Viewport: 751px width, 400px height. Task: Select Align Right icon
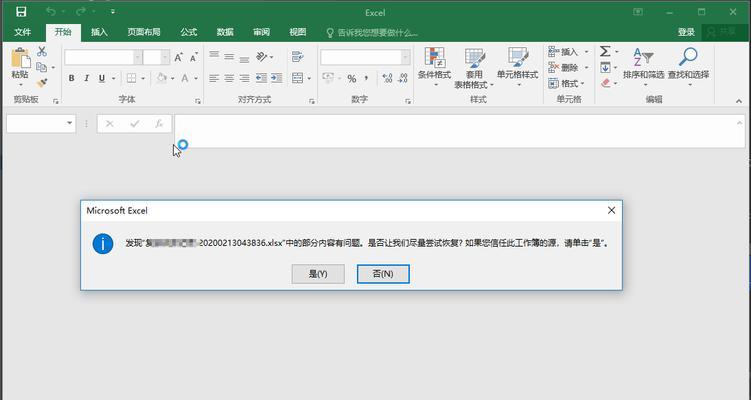(244, 78)
